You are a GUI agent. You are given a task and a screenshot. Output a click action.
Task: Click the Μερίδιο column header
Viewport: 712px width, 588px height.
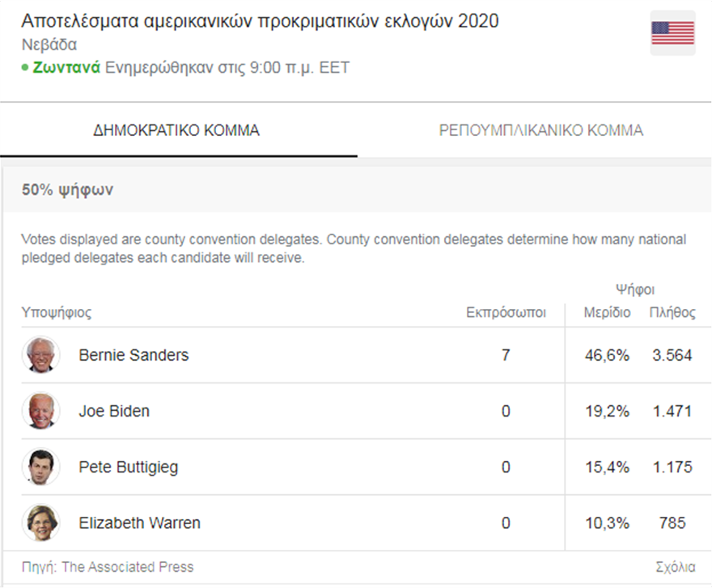(x=607, y=313)
